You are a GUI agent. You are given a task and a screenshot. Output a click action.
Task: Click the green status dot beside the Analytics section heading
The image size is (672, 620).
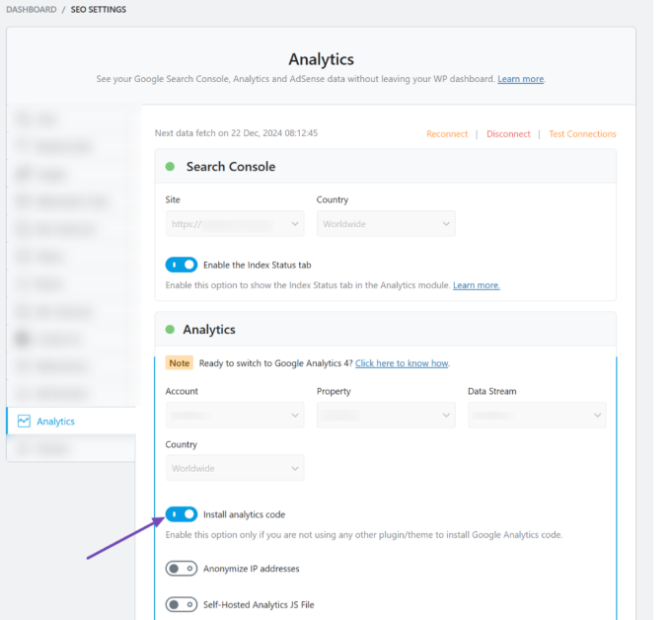[170, 330]
